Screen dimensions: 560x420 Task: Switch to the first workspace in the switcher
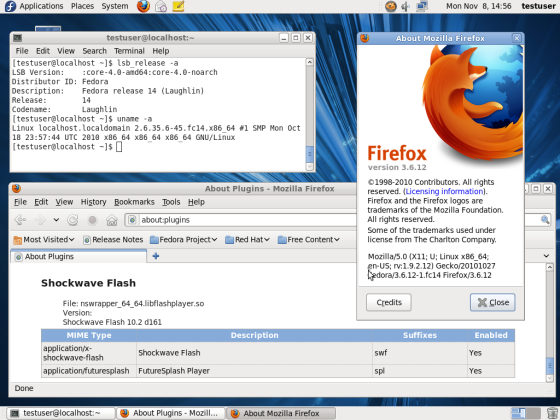[518, 413]
